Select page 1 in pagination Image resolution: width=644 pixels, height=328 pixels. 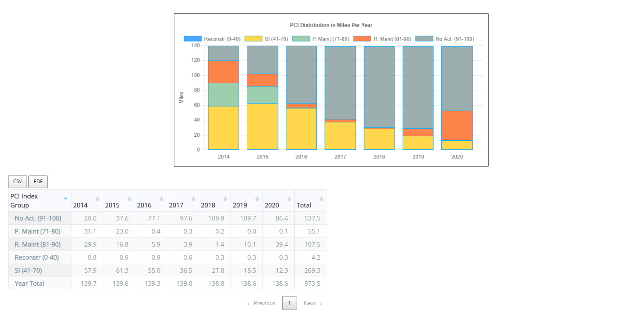[x=289, y=303]
